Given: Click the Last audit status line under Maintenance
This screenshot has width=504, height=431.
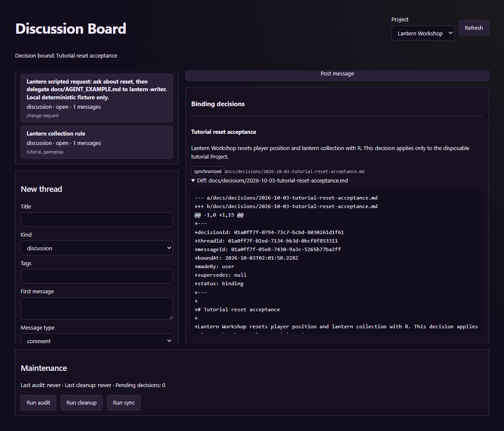Looking at the screenshot, I should [93, 385].
